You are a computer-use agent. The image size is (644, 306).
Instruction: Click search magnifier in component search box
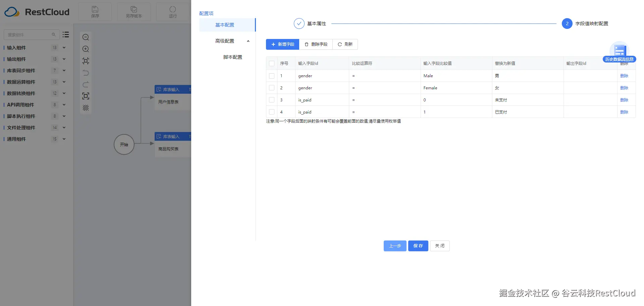53,35
